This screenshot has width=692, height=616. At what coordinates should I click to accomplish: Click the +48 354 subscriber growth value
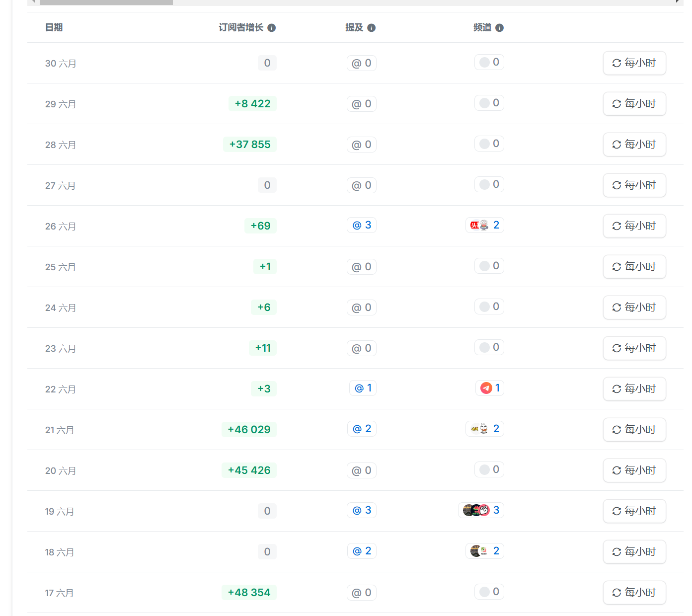[249, 593]
